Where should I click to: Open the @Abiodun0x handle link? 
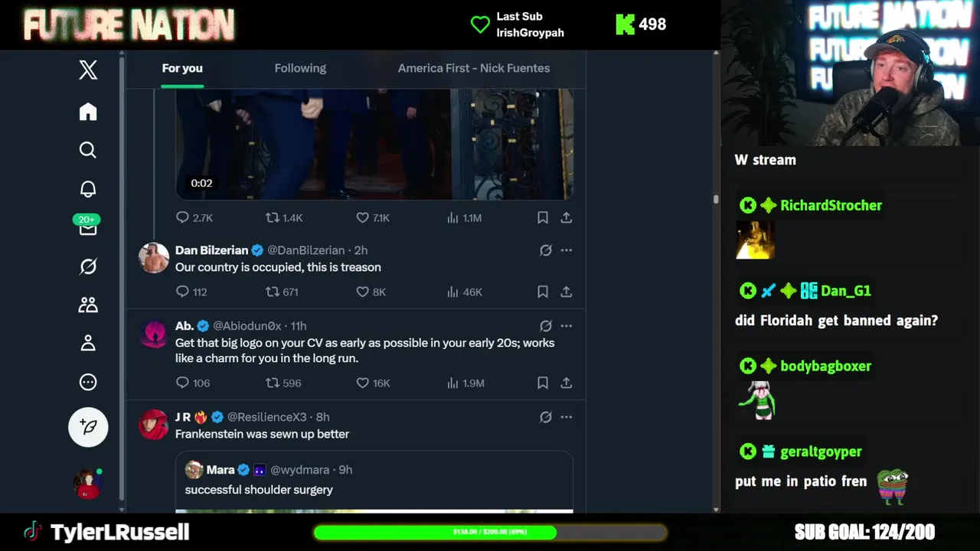247,326
